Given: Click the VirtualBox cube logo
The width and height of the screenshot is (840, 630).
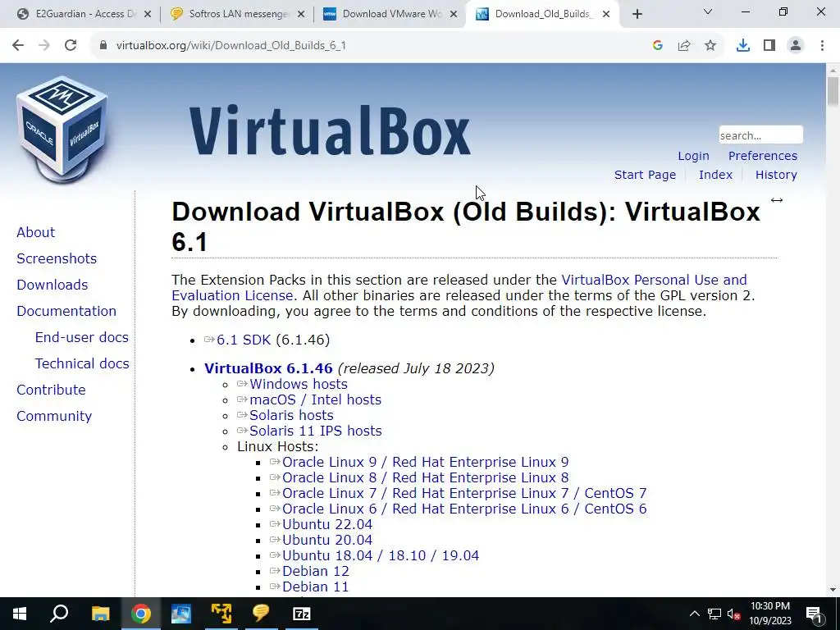Looking at the screenshot, I should (62, 130).
